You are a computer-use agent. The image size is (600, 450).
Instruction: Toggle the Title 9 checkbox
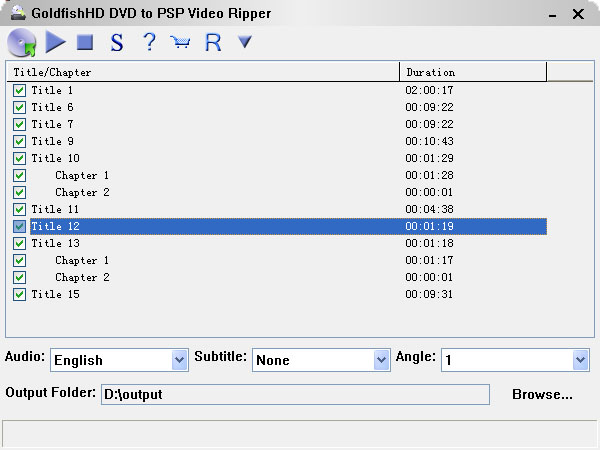[20, 142]
